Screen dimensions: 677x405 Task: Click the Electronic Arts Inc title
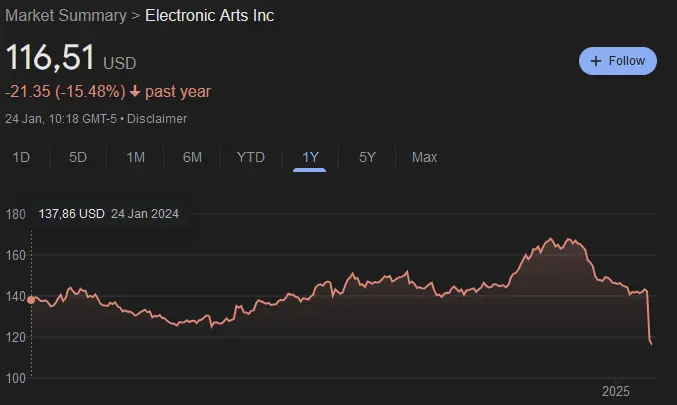click(x=209, y=16)
